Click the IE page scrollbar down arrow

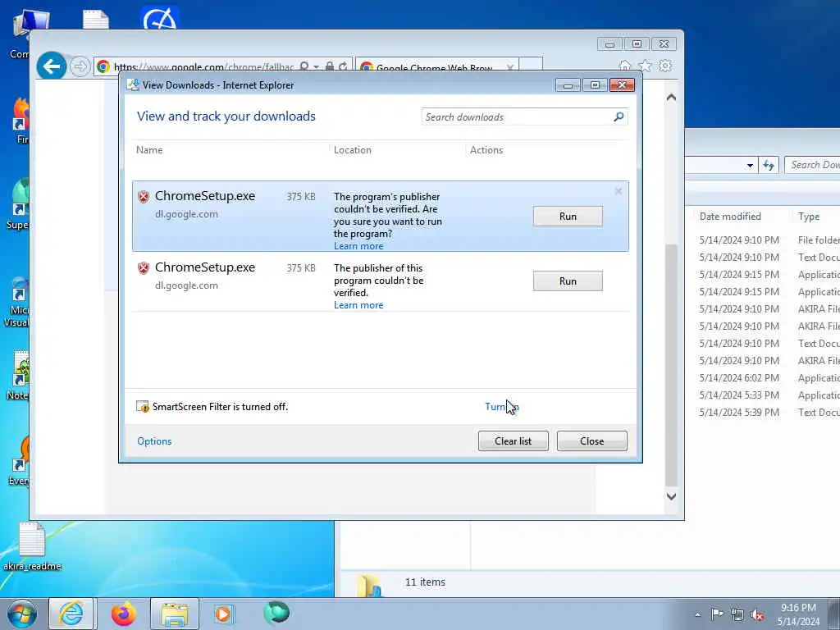tap(671, 496)
